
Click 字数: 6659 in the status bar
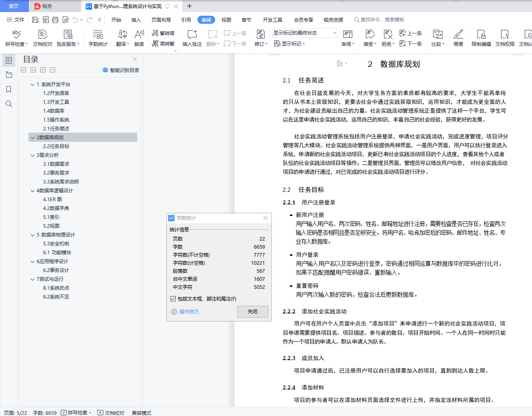(45, 413)
